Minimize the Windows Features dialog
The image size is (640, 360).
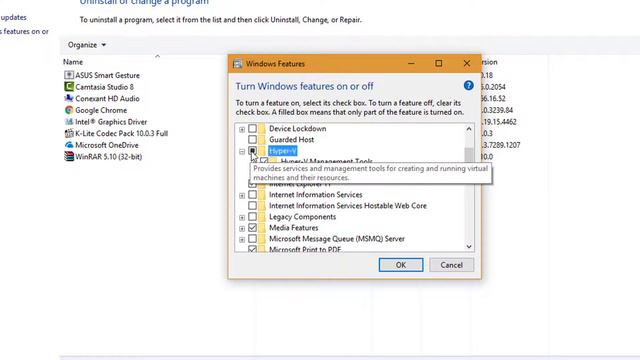pos(411,63)
